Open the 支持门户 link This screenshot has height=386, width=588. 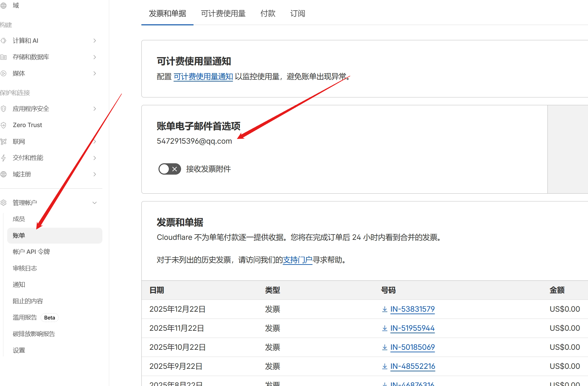point(297,260)
